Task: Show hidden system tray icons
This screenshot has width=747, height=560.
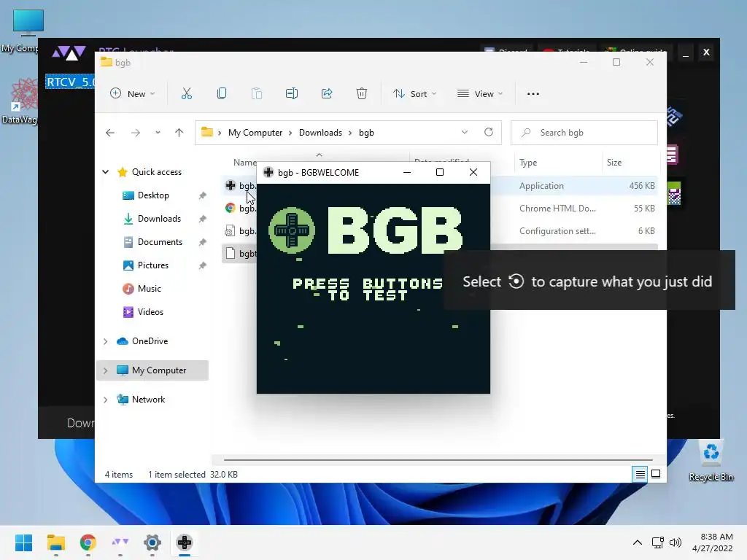Action: 638,542
